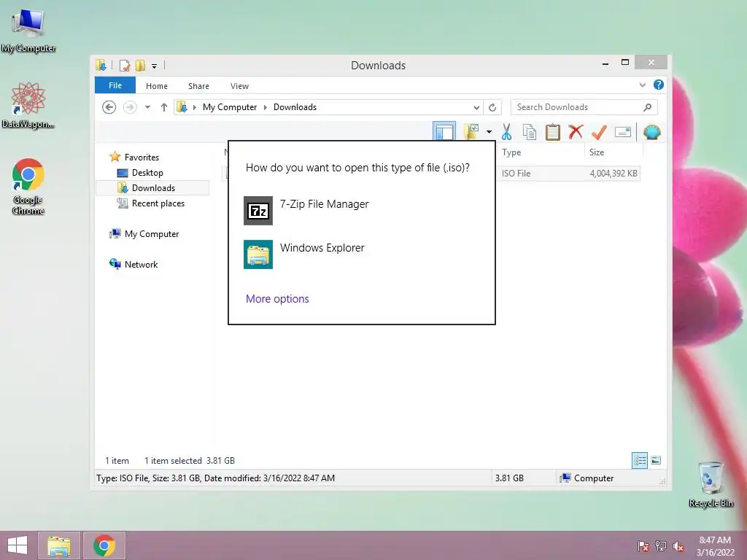Click the network tray icon
Viewport: 747px width, 560px height.
click(661, 546)
